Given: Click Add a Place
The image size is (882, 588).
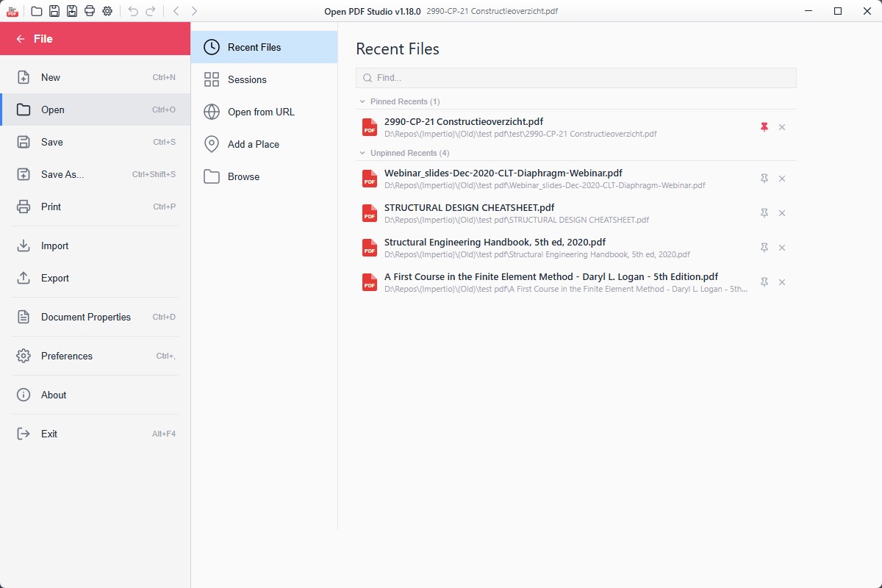Looking at the screenshot, I should pyautogui.click(x=252, y=144).
